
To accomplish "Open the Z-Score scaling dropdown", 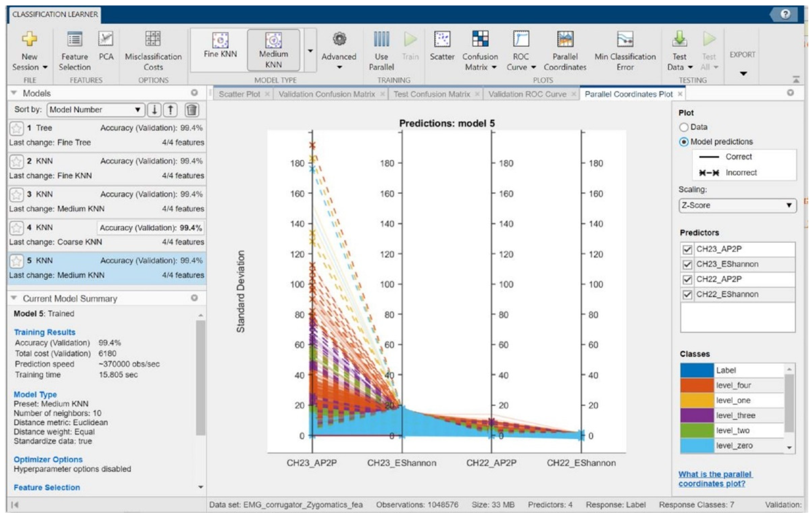I will (x=737, y=206).
